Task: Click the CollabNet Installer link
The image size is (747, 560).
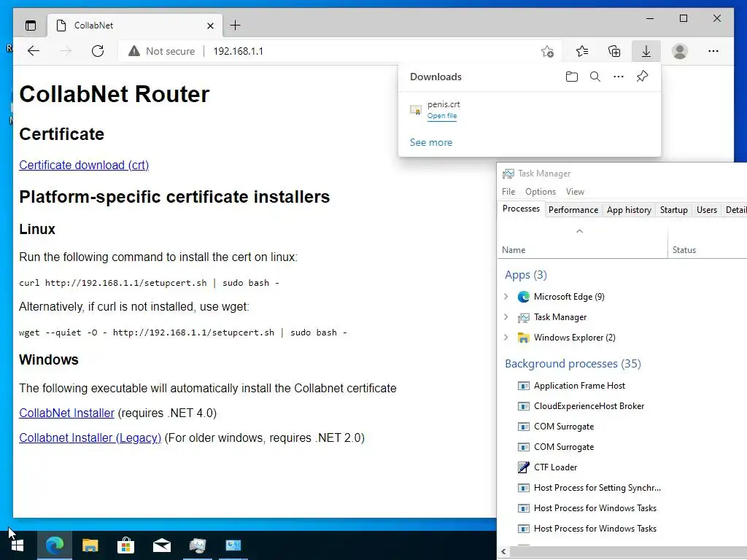Action: [x=66, y=413]
